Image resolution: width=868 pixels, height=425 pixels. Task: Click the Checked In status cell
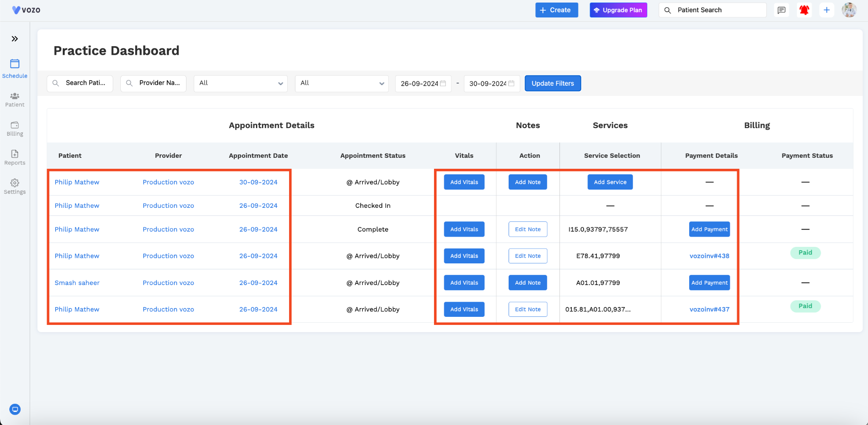(x=373, y=205)
